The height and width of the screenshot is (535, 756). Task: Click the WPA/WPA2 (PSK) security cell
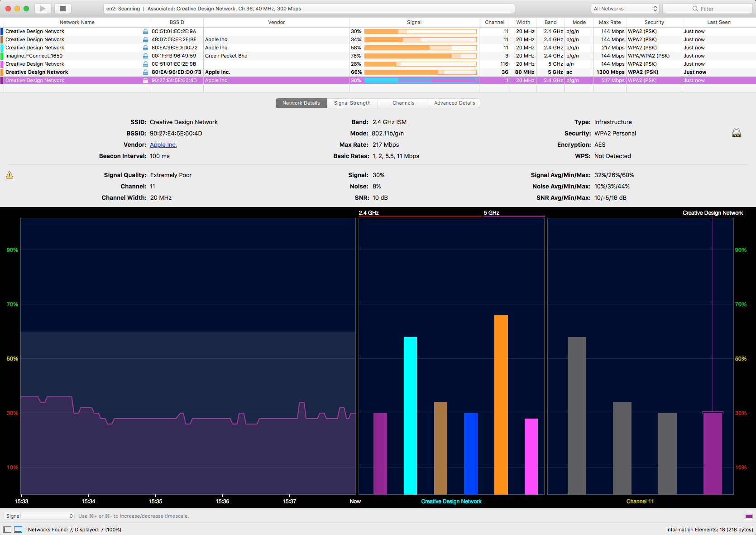(x=649, y=56)
